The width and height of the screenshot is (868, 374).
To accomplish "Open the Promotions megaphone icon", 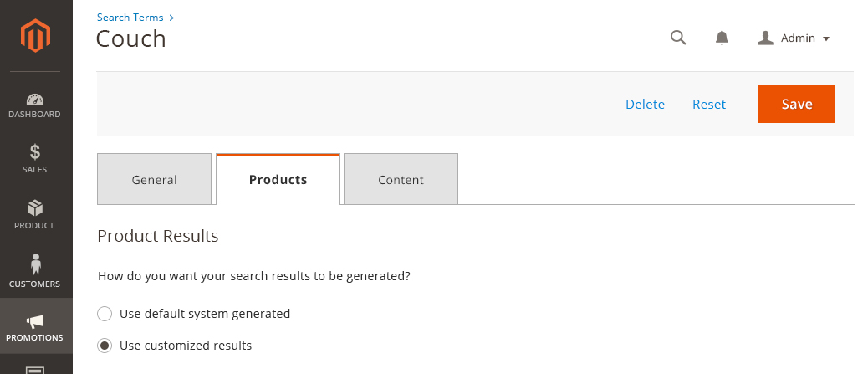I will coord(35,321).
